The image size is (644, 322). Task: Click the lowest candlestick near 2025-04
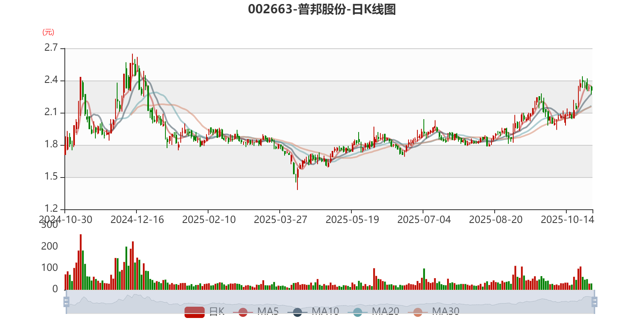(x=297, y=179)
